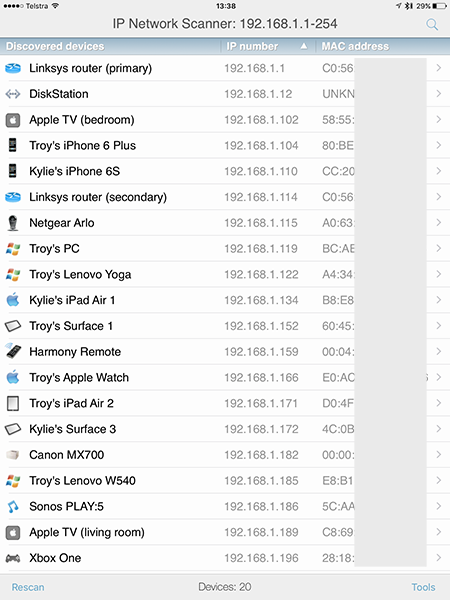Open details chevron for DiskStation

(439, 94)
